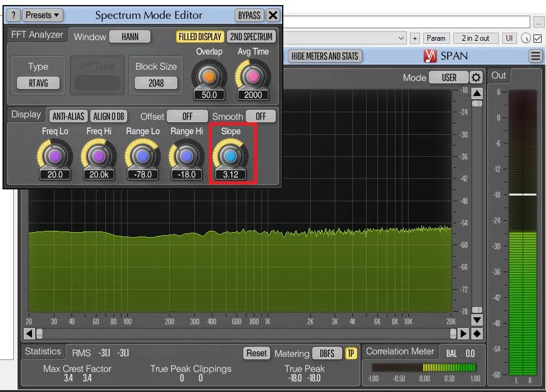Click the Avg Time knob

tap(253, 76)
